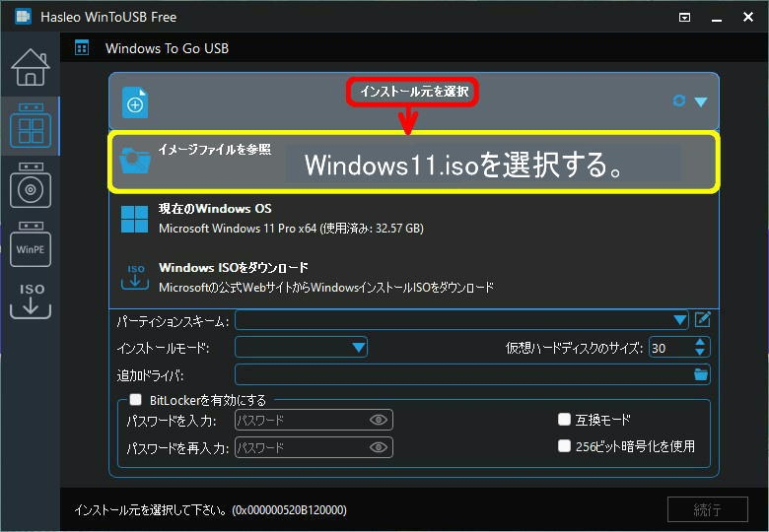769x532 pixels.
Task: Open ISO download sidebar icon
Action: [x=31, y=300]
